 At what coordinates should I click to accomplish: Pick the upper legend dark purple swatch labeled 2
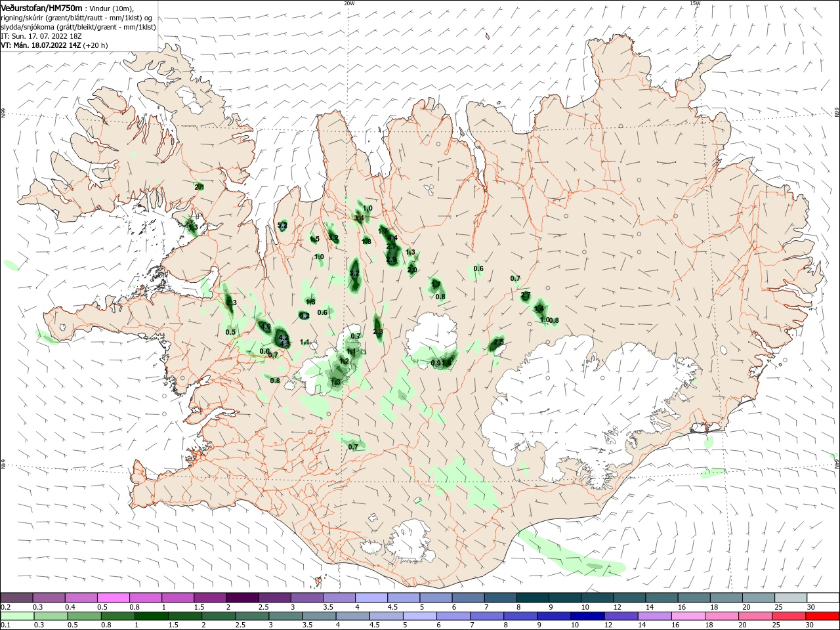tap(241, 597)
